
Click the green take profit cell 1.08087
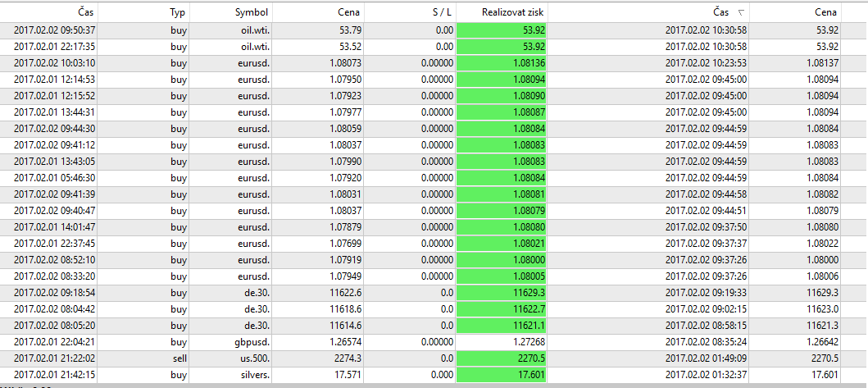click(x=502, y=112)
